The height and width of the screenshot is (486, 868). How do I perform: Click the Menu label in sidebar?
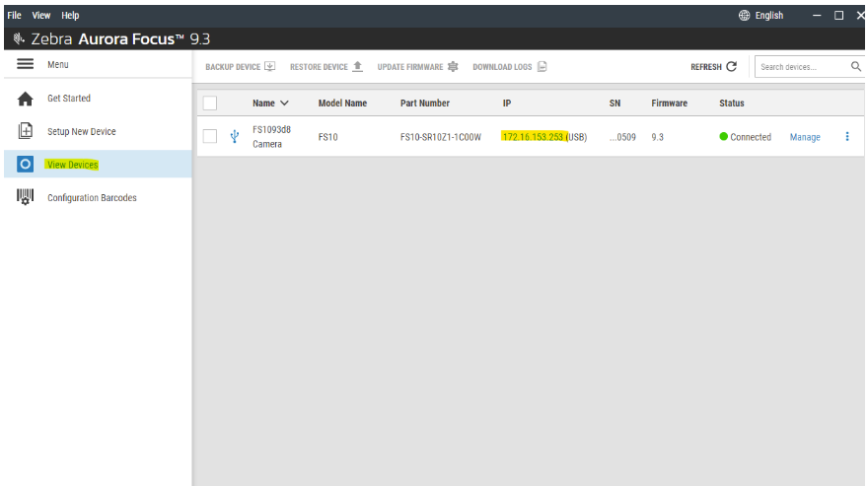click(57, 64)
